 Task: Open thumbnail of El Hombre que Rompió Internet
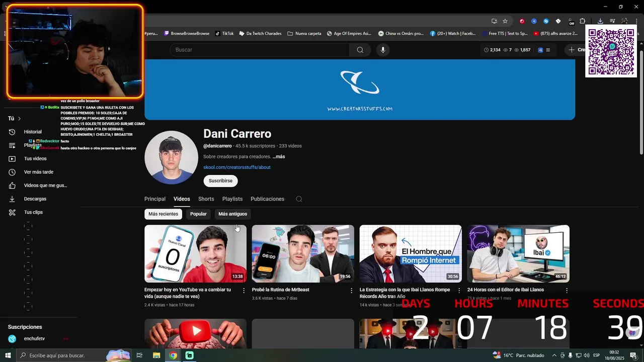pos(411,254)
